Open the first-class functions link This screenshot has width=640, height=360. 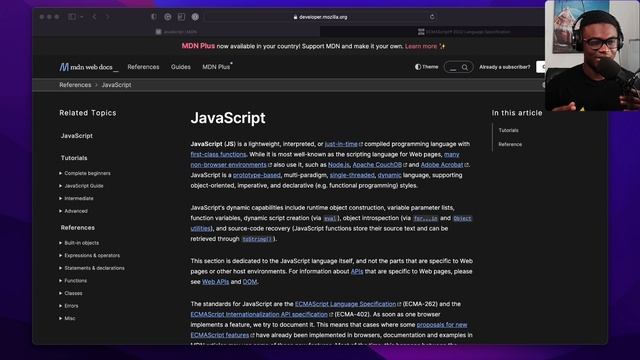pos(218,154)
